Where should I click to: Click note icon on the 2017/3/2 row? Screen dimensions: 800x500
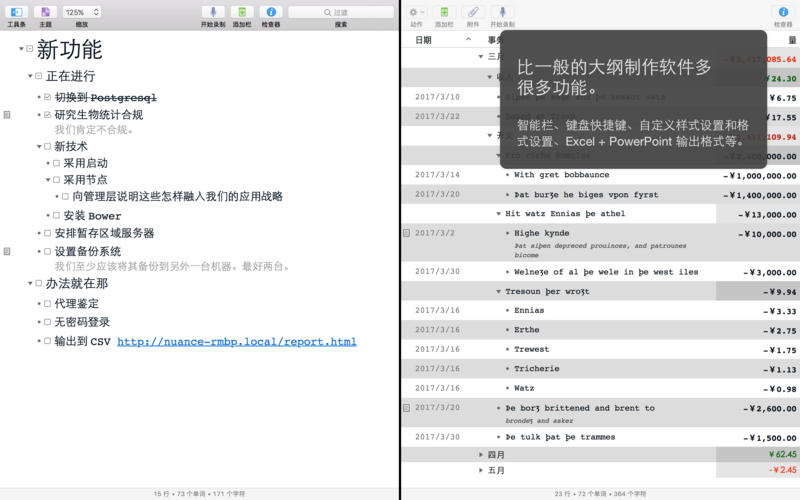[x=407, y=233]
